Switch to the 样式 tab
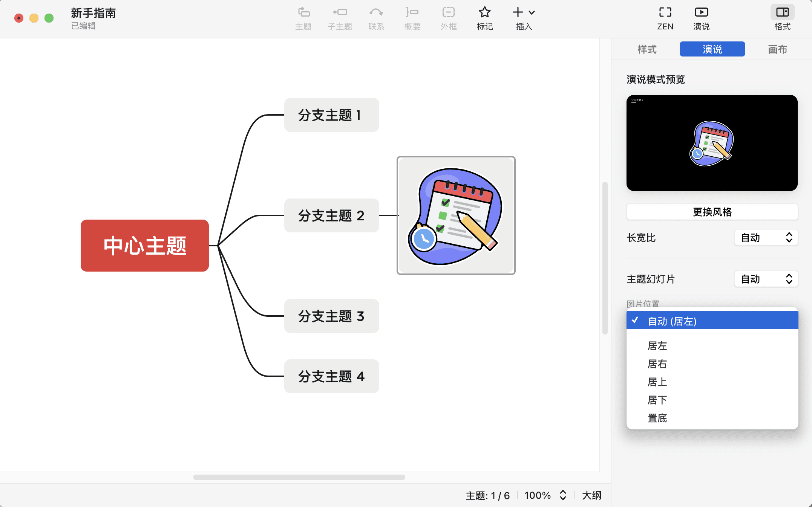This screenshot has height=507, width=812. pos(647,49)
